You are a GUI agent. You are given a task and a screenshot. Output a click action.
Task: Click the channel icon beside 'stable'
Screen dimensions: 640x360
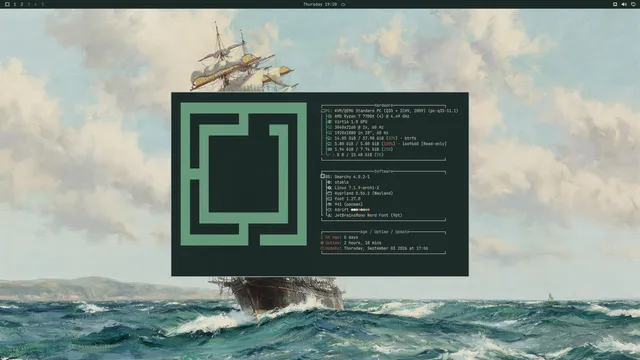(x=329, y=182)
